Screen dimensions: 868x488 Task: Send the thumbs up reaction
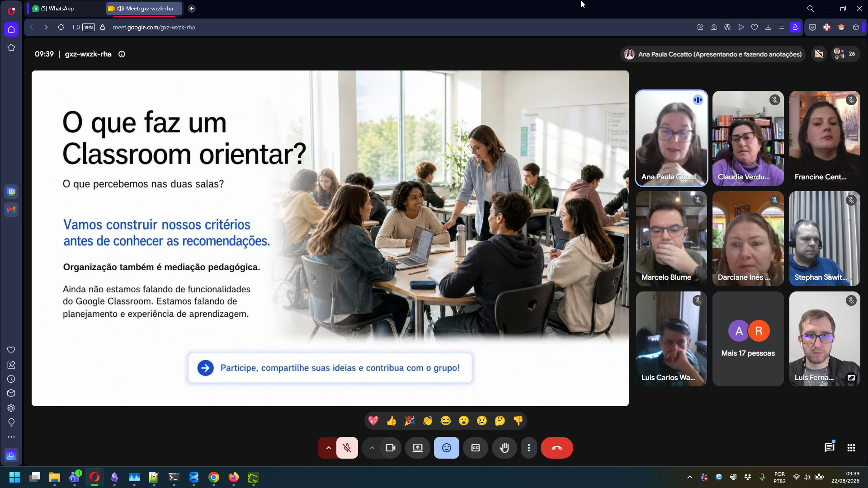click(x=392, y=421)
